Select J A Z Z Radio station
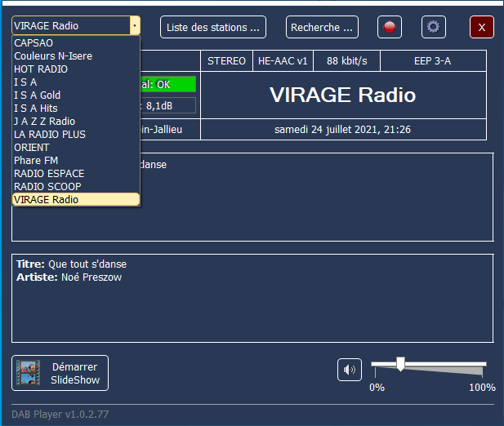The height and width of the screenshot is (426, 504). pyautogui.click(x=76, y=122)
